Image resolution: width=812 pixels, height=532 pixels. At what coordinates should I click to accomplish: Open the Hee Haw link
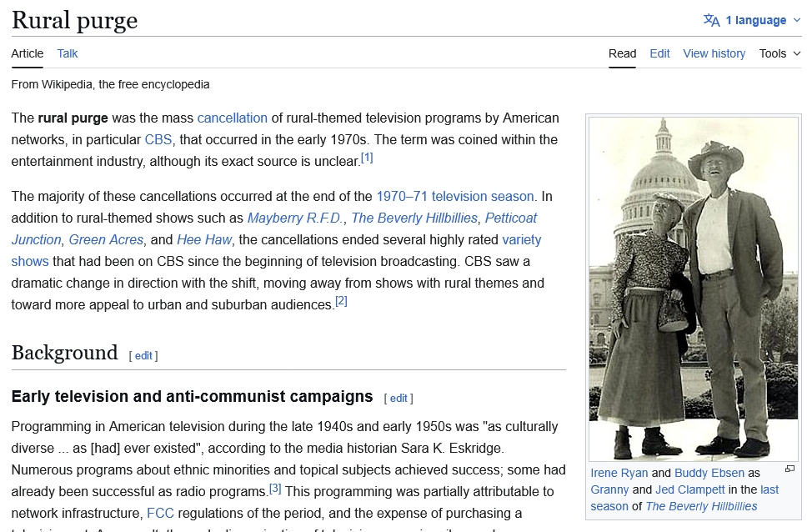tap(203, 239)
